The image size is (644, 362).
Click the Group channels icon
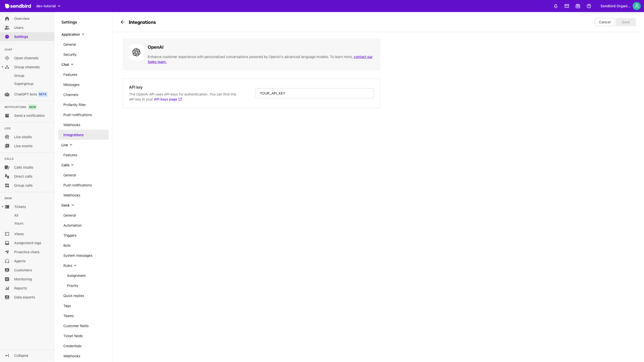(x=7, y=67)
